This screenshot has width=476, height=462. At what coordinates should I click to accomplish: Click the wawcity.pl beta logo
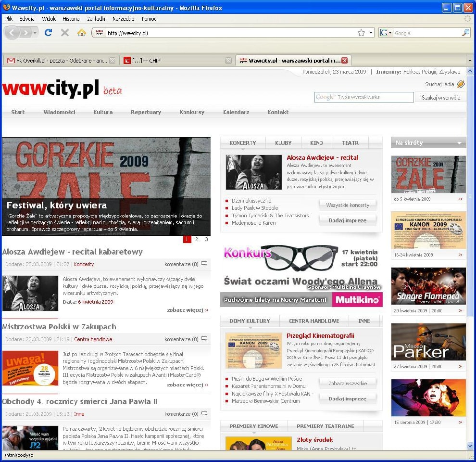pos(62,89)
